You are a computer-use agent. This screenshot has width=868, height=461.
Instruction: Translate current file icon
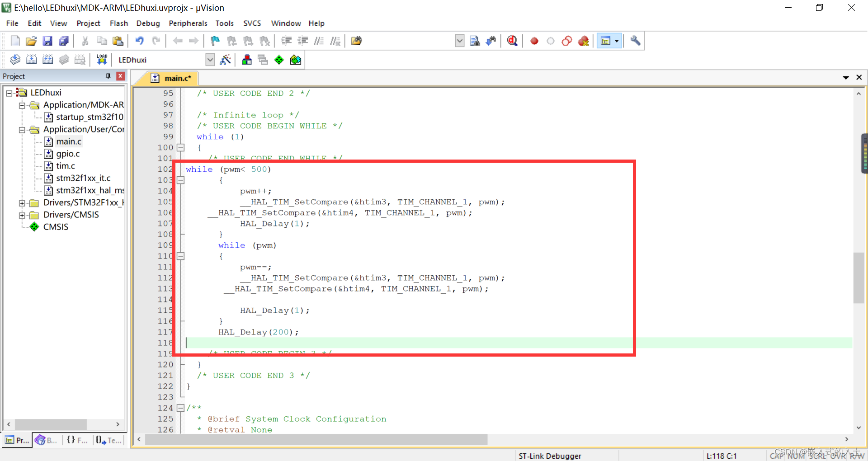(x=15, y=60)
